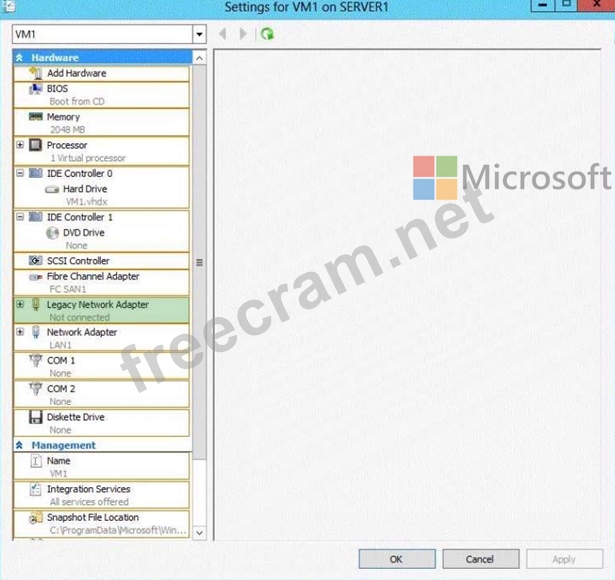Click the Snapshot File Location icon
The image size is (615, 580).
click(x=36, y=518)
